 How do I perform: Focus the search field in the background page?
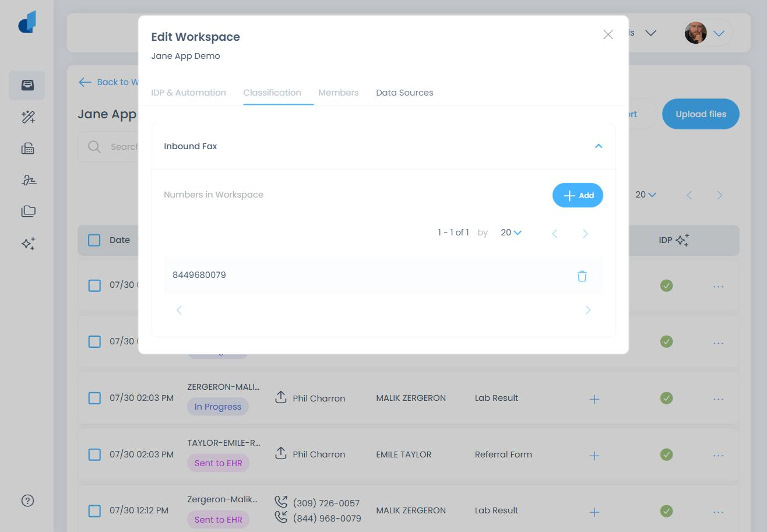108,147
